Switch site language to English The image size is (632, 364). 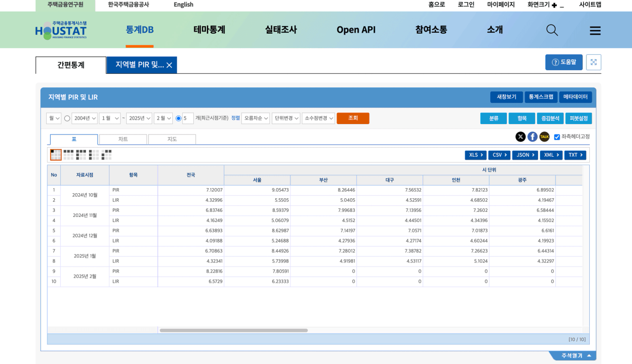point(183,5)
